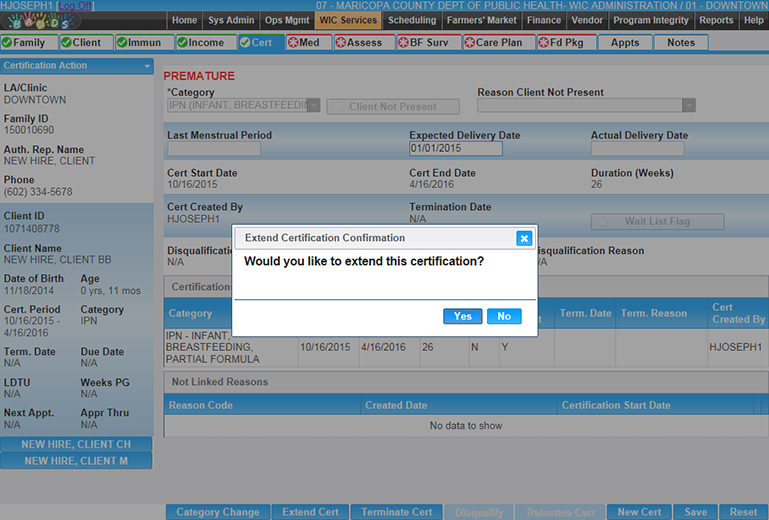Toggle the Client Not Present checkbox

pos(337,106)
